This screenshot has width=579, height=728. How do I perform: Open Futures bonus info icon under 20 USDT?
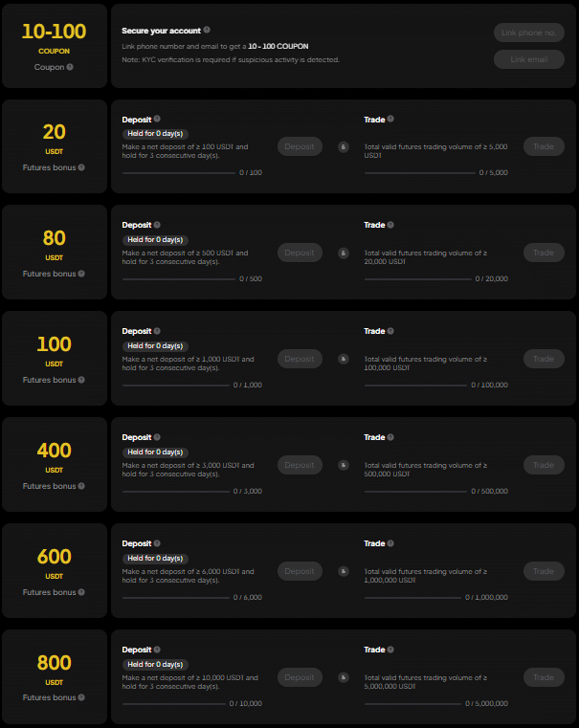[81, 167]
